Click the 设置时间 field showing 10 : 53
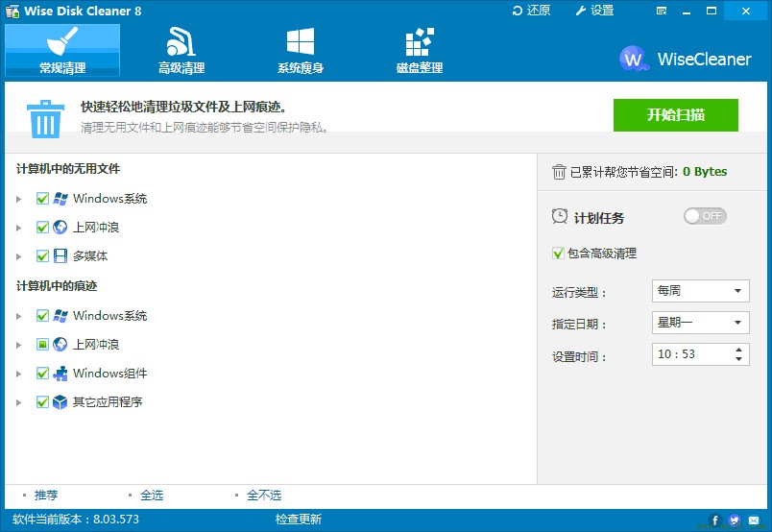The height and width of the screenshot is (532, 772). [701, 354]
